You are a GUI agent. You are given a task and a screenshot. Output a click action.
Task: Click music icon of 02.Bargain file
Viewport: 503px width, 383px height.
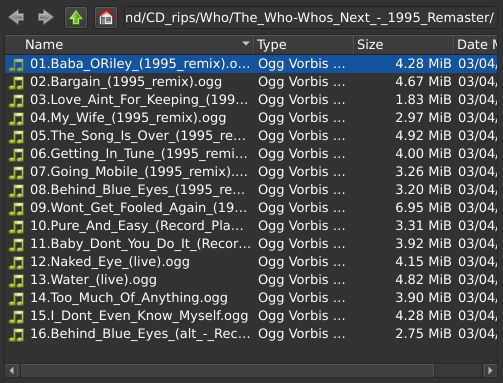[x=16, y=82]
